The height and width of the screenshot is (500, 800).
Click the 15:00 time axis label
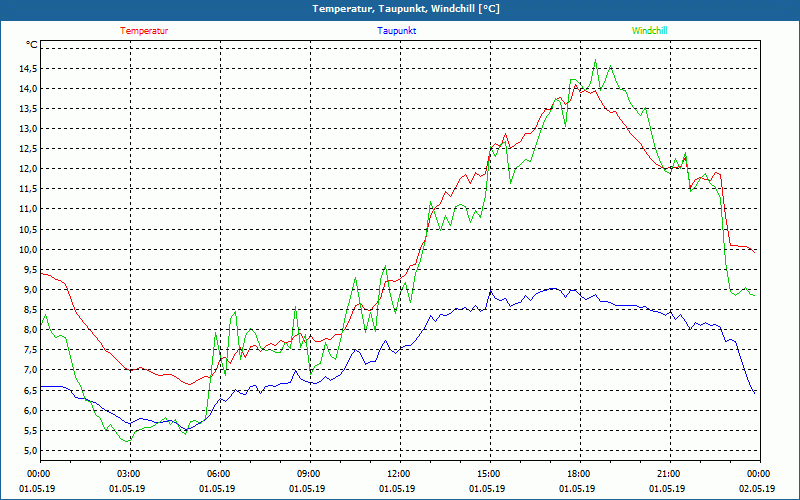click(x=490, y=474)
